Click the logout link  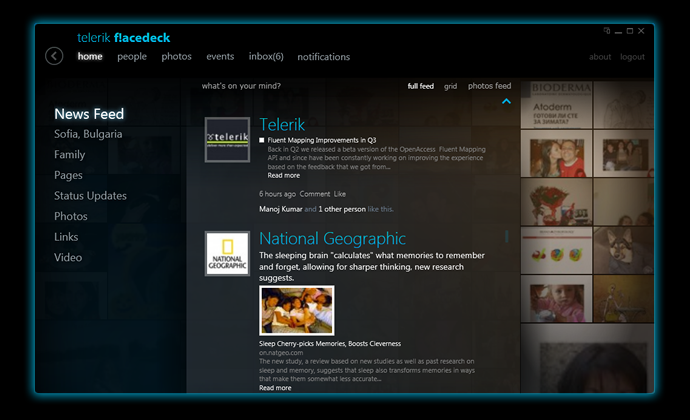click(x=632, y=57)
